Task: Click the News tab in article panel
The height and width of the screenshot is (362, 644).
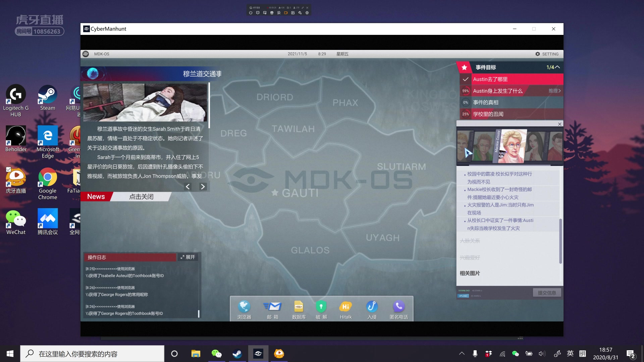Action: (x=96, y=196)
